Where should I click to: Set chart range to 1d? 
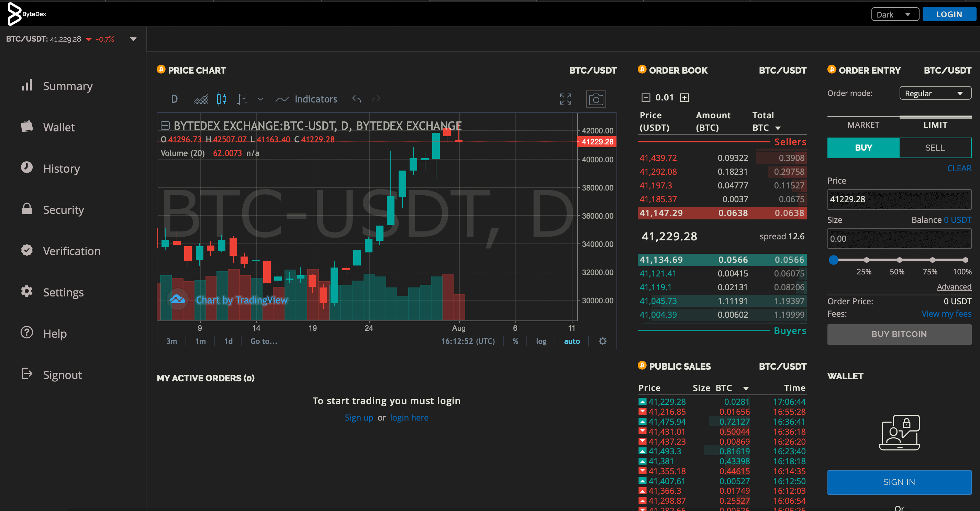point(228,341)
